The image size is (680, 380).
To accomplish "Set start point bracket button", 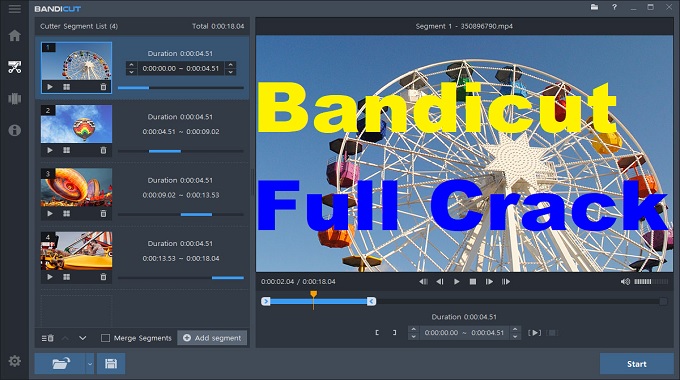I will pos(377,333).
